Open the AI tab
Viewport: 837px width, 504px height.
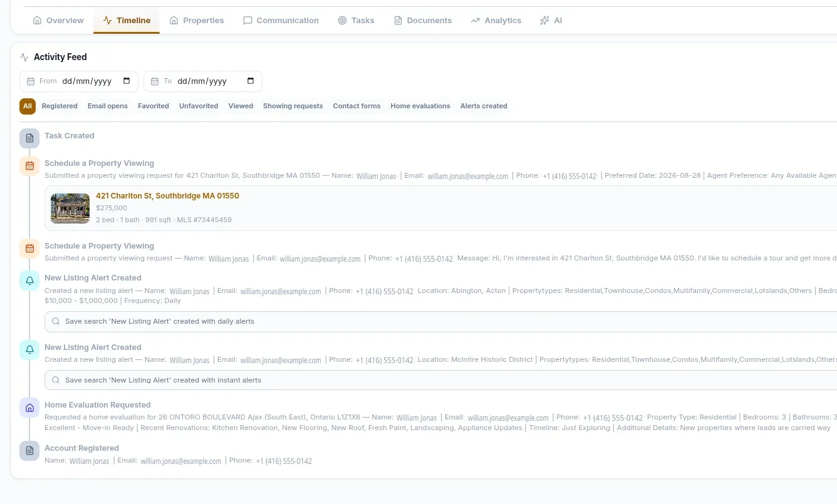(x=551, y=21)
